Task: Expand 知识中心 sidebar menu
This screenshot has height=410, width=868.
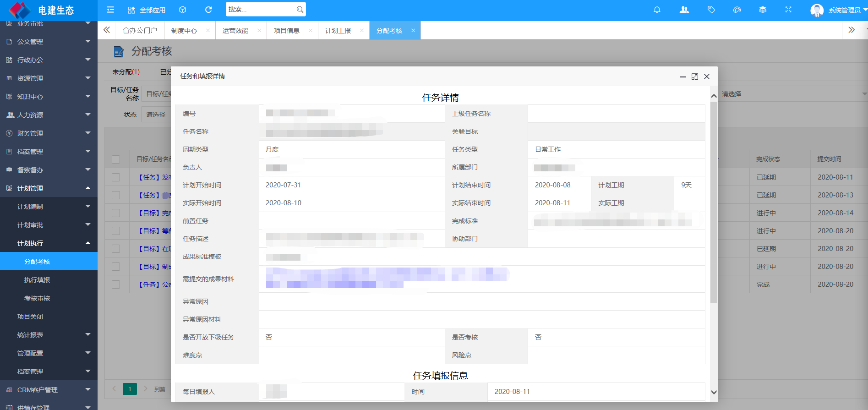Action: (49, 97)
